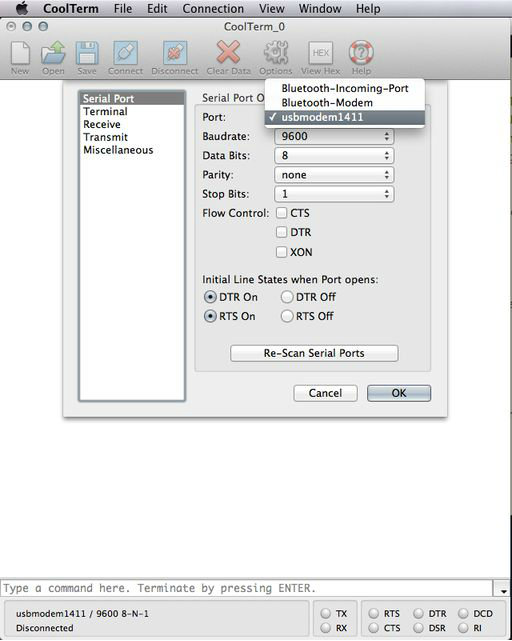
Task: Open the Help menu in menu bar
Action: coord(368,8)
